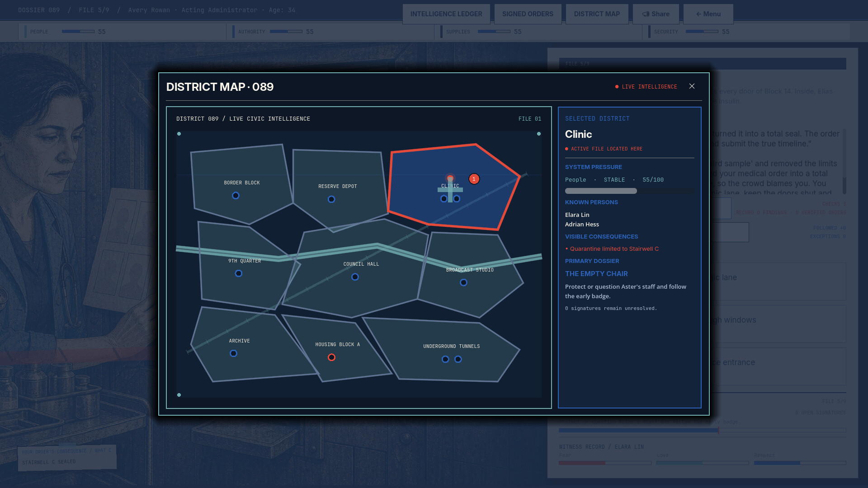This screenshot has width=868, height=488.
Task: Select the Council Hall marker dot
Action: tap(355, 277)
